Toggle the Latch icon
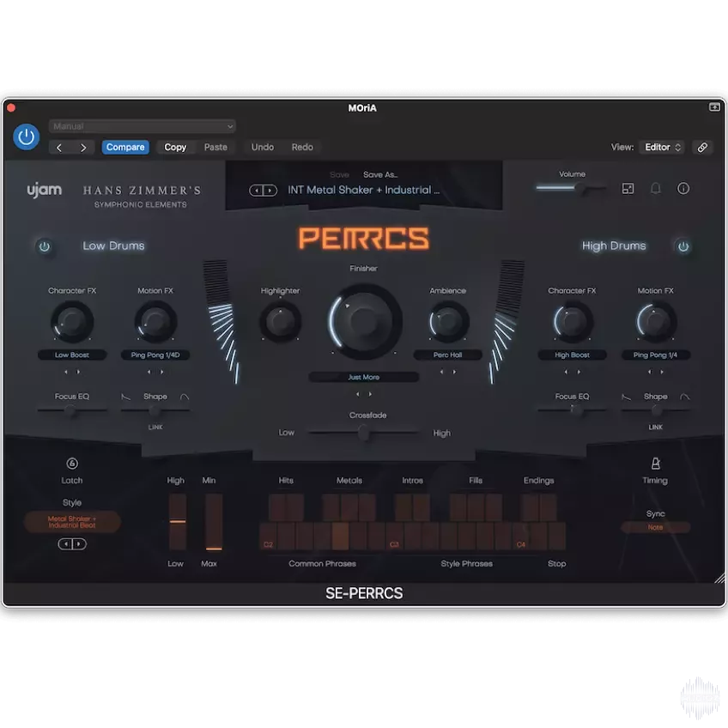Image resolution: width=728 pixels, height=728 pixels. click(72, 464)
